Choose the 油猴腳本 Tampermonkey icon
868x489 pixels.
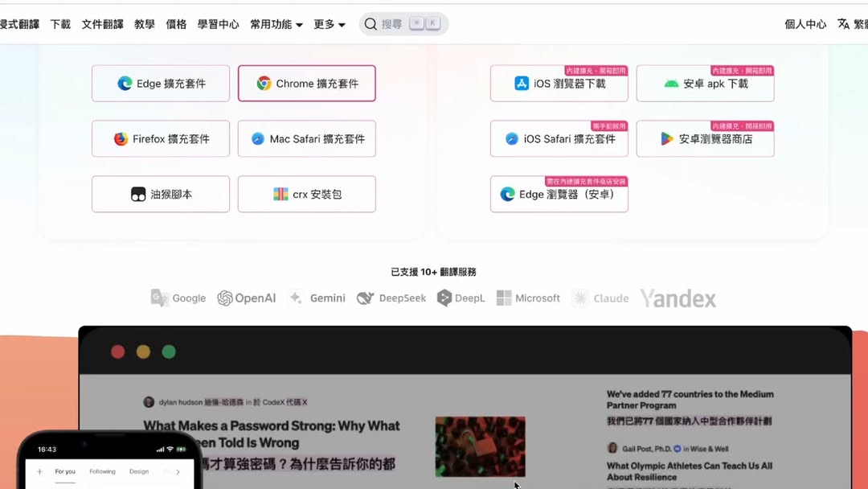138,195
